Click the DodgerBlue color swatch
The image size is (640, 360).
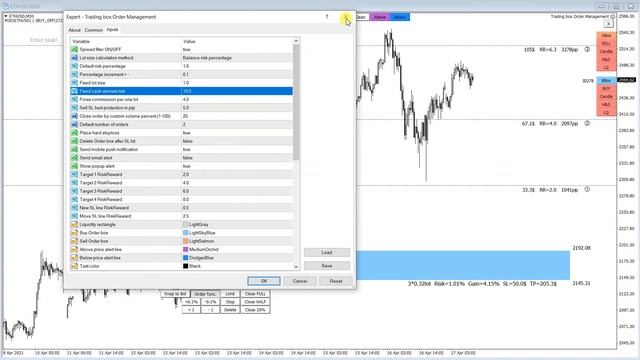pos(186,258)
